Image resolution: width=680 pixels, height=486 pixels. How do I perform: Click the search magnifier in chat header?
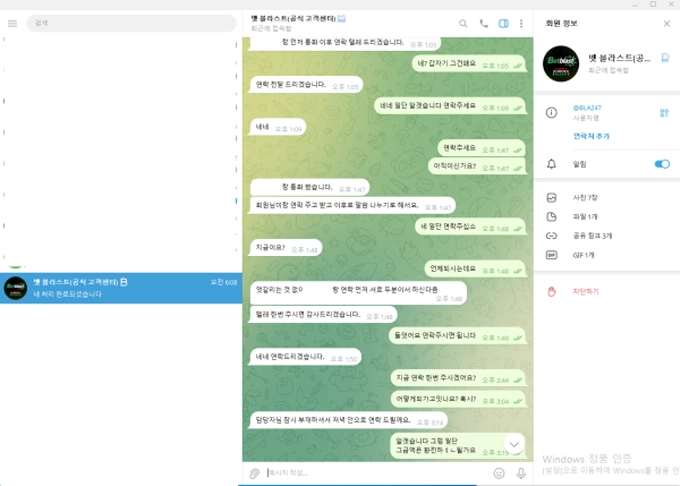[x=463, y=23]
